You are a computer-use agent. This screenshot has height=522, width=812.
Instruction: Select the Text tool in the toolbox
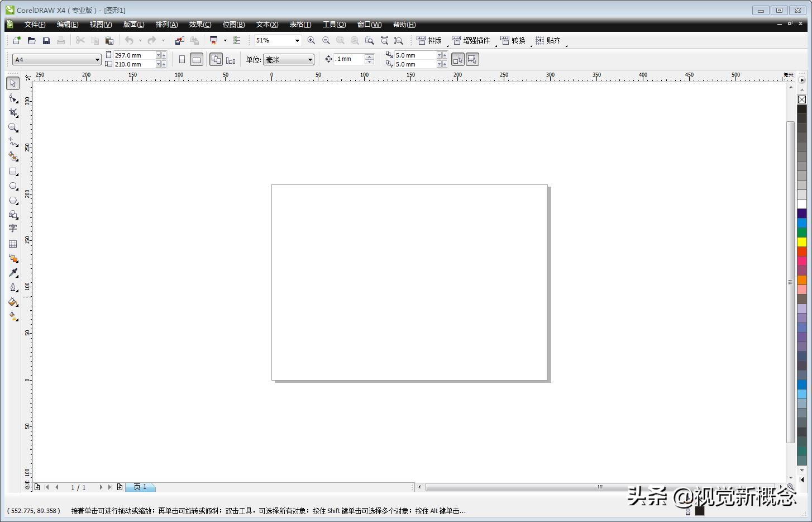click(13, 229)
